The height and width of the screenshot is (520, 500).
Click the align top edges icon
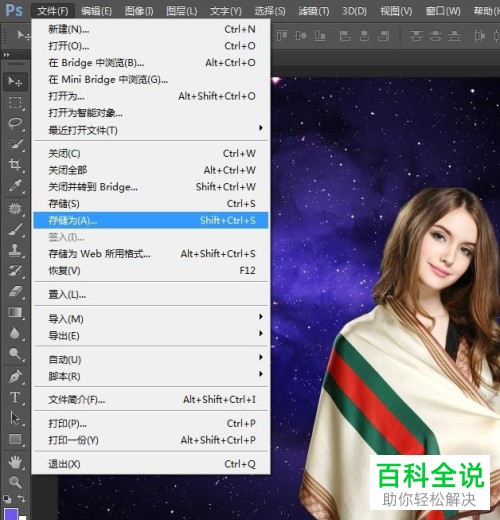282,35
